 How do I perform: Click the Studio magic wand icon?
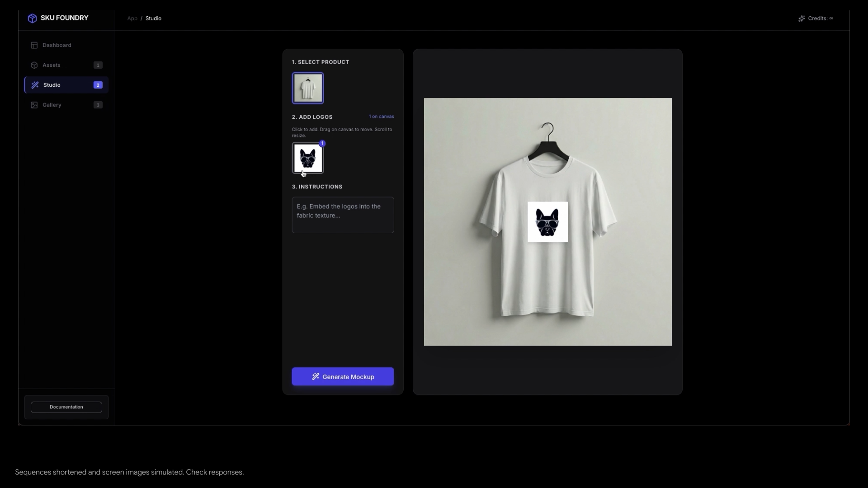click(35, 85)
